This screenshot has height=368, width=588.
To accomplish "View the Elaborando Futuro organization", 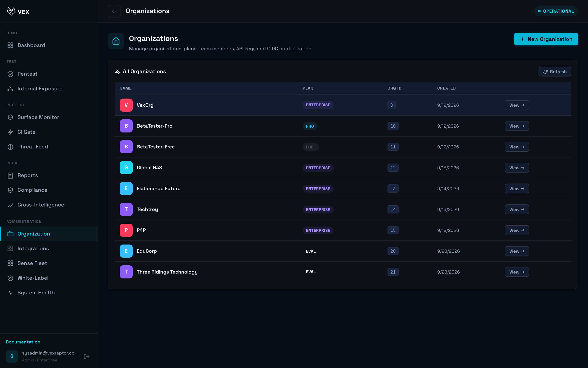I will click(517, 189).
